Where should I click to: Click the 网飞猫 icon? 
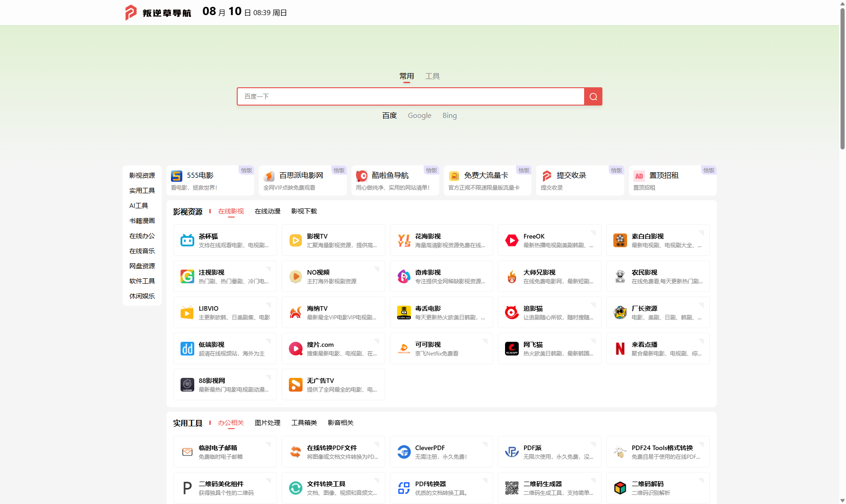click(x=512, y=349)
